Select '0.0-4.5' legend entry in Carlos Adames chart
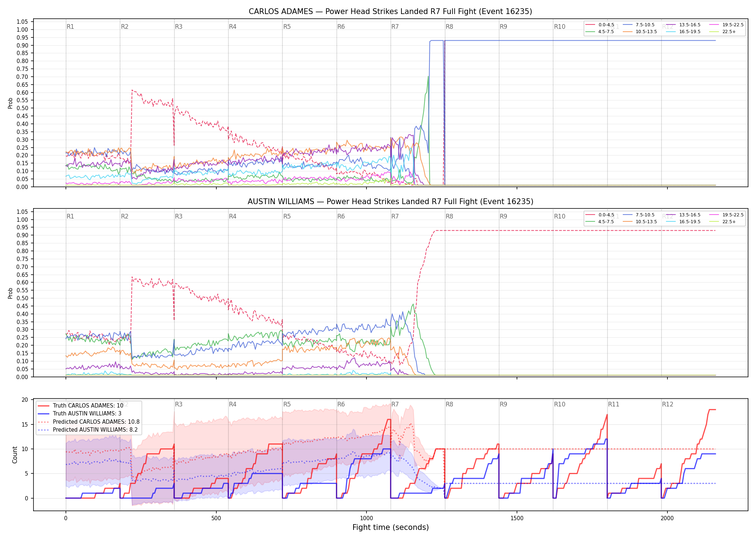The height and width of the screenshot is (540, 756). coord(600,25)
